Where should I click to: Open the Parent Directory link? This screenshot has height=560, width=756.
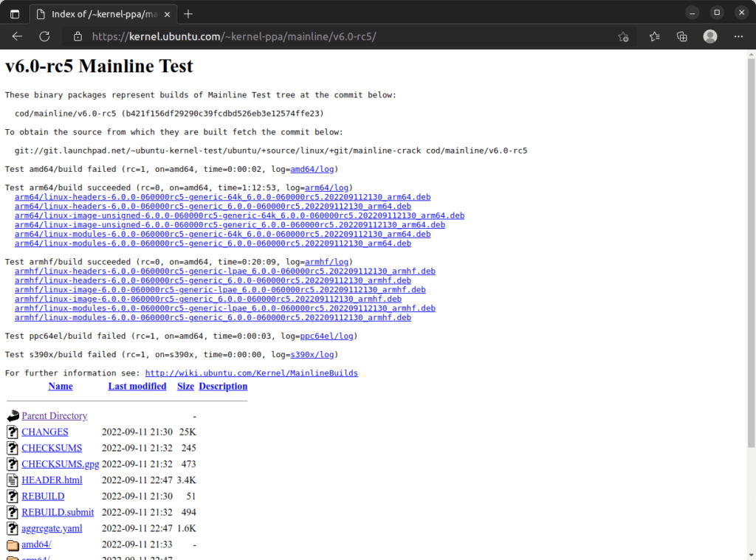[x=55, y=416]
